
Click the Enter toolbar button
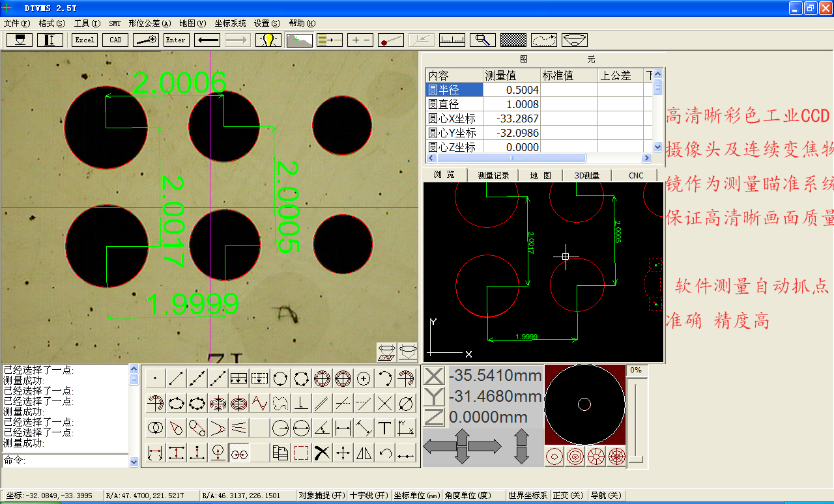tap(176, 40)
